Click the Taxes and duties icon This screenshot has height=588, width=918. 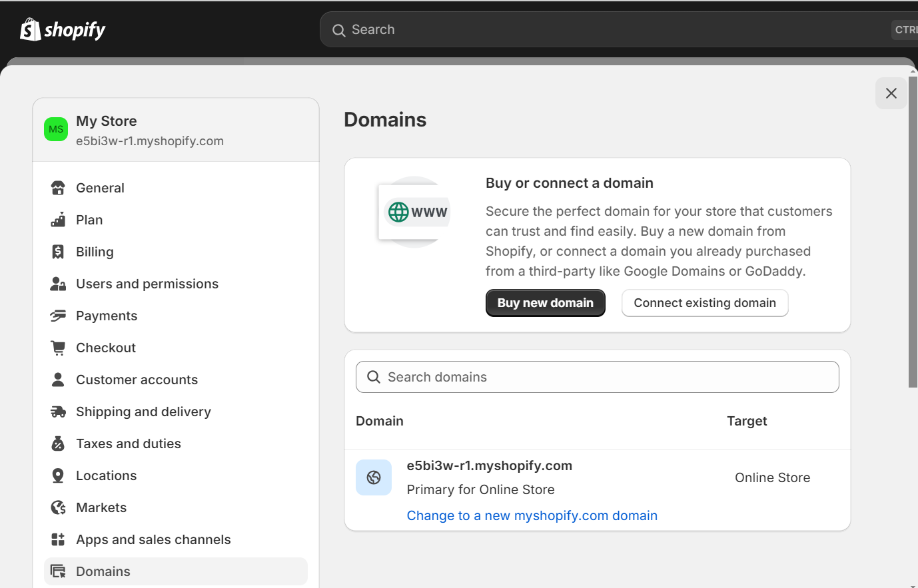click(x=58, y=443)
